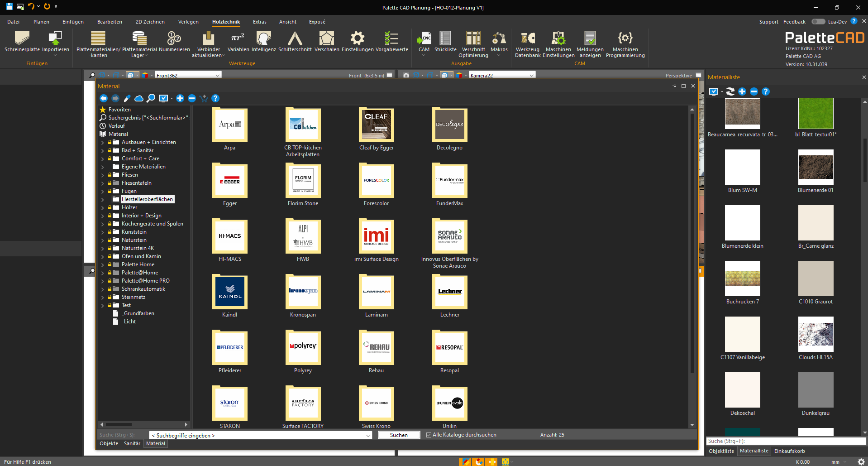Image resolution: width=868 pixels, height=466 pixels.
Task: Open Plattenmaterialien/-kanten tool
Action: click(98, 44)
